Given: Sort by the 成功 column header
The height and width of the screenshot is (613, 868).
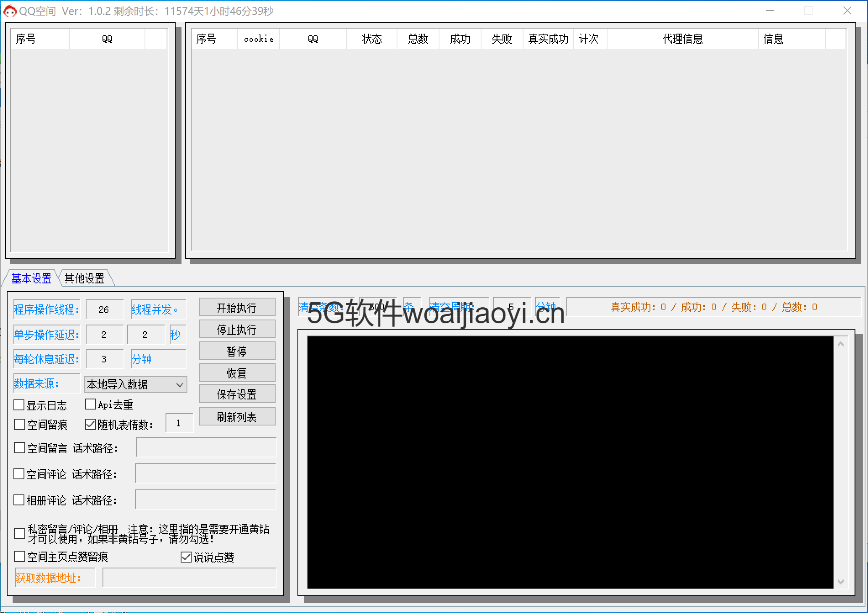Looking at the screenshot, I should 460,39.
